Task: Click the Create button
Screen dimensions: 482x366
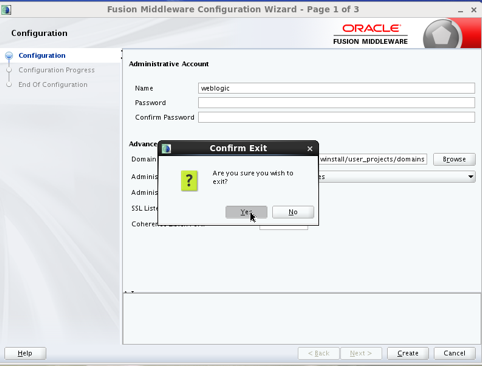Action: (x=408, y=353)
